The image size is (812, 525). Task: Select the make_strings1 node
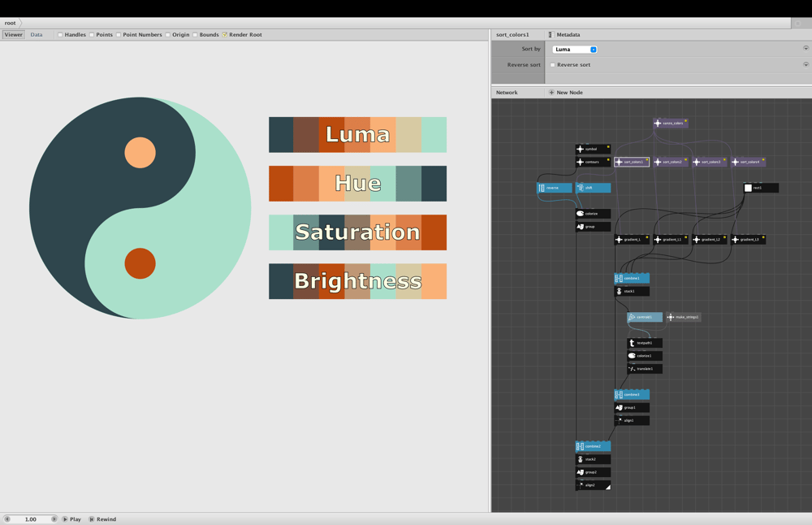[684, 317]
